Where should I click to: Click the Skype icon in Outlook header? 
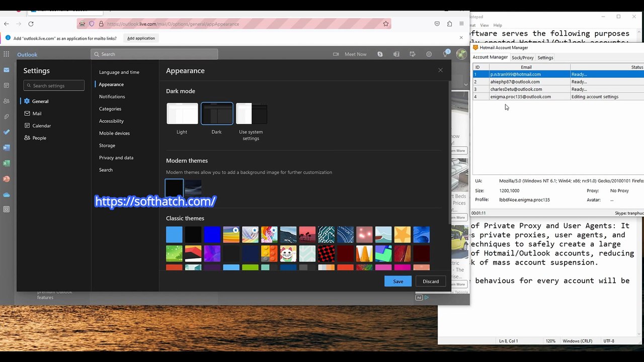[380, 54]
